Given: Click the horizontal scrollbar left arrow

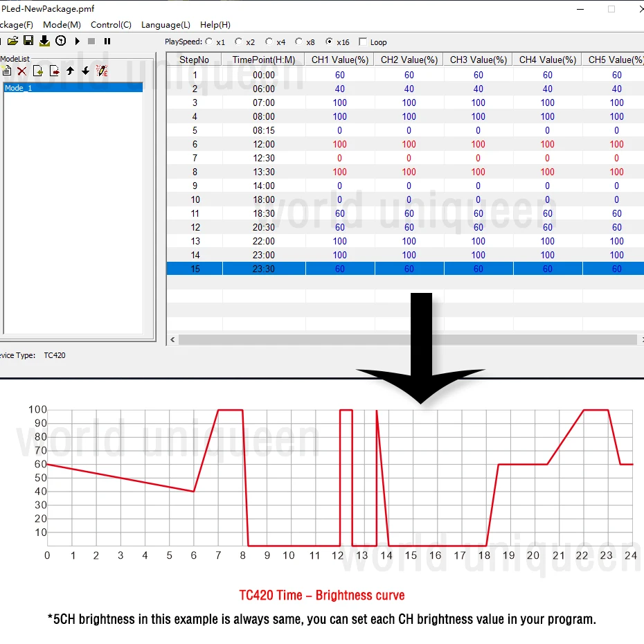Looking at the screenshot, I should [x=172, y=340].
